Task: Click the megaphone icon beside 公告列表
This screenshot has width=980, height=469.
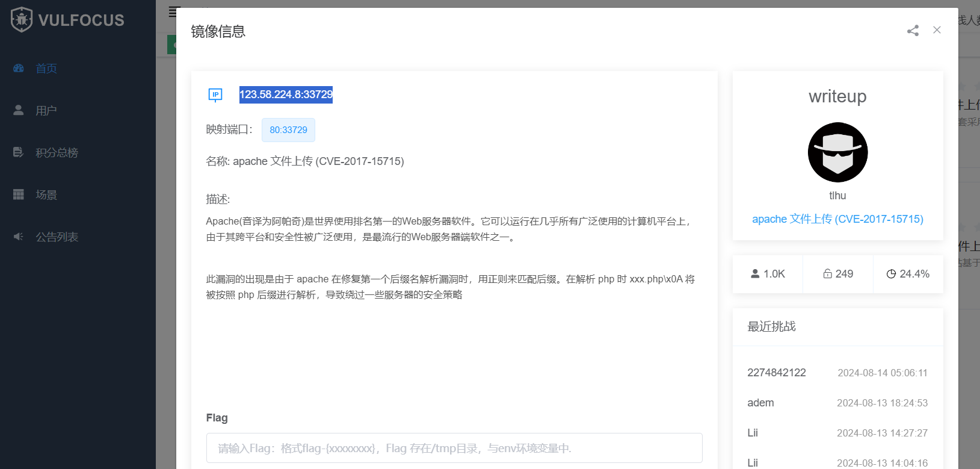Action: click(19, 237)
